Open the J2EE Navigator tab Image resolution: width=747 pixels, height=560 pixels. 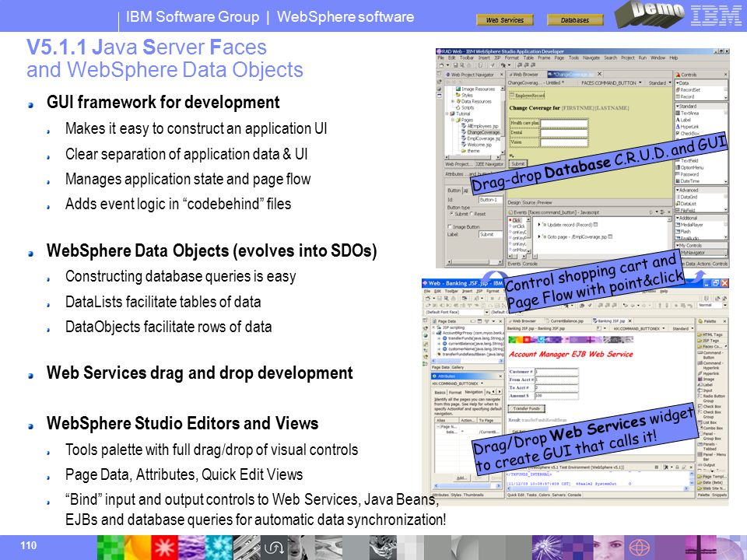click(488, 164)
